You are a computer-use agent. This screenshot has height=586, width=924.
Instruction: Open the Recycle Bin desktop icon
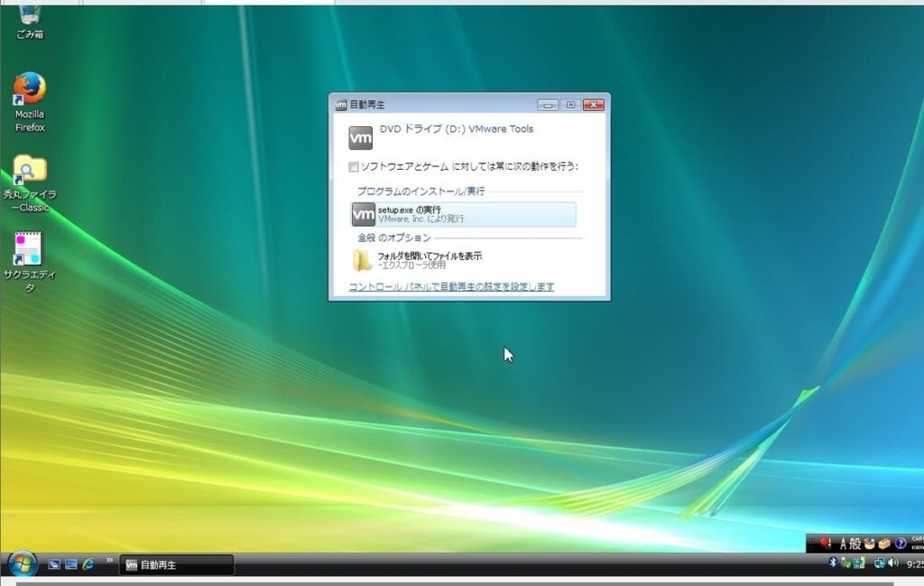tap(30, 23)
